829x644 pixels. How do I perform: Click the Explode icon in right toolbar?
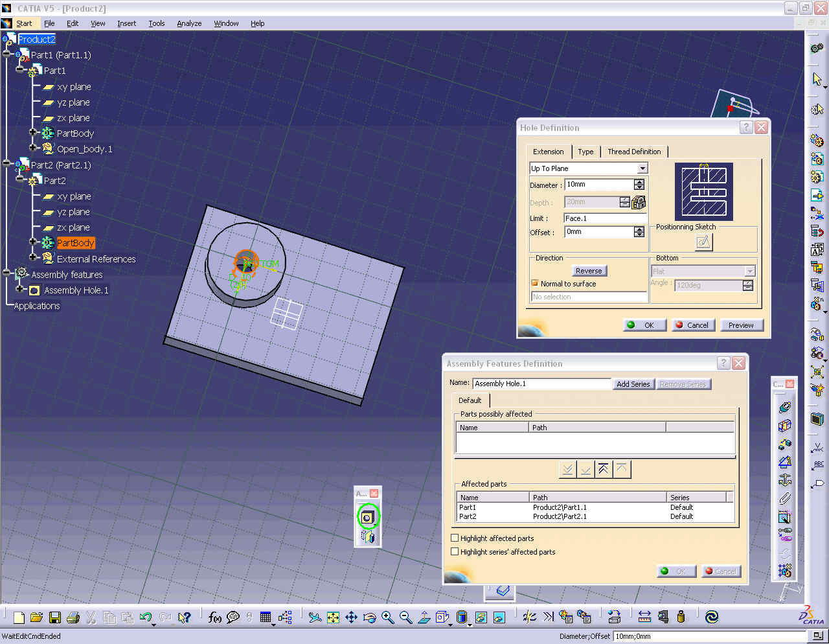click(817, 372)
